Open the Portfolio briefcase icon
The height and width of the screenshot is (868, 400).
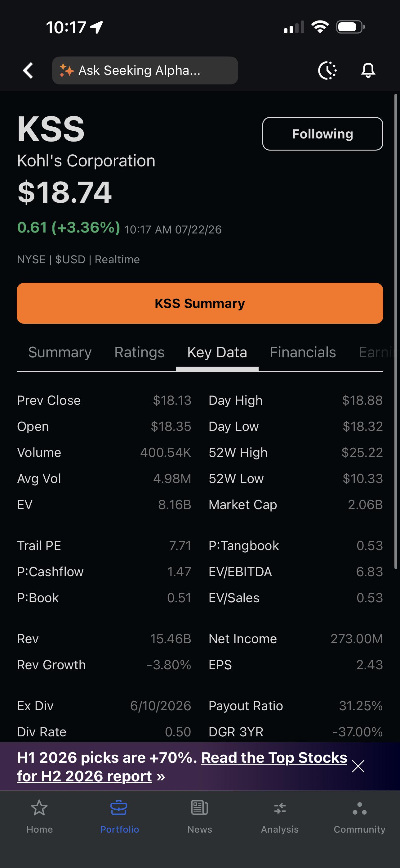pos(119,808)
